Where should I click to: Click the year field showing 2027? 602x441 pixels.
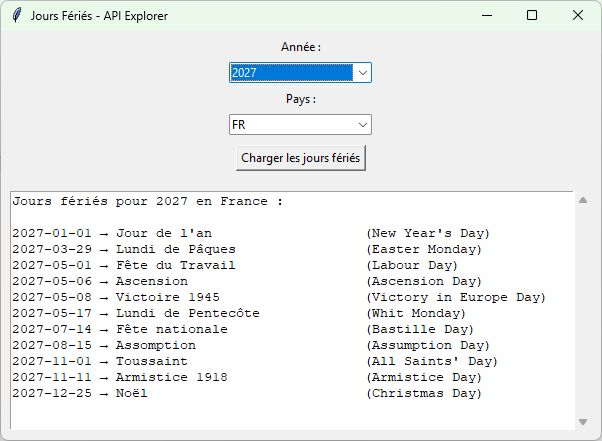click(291, 73)
